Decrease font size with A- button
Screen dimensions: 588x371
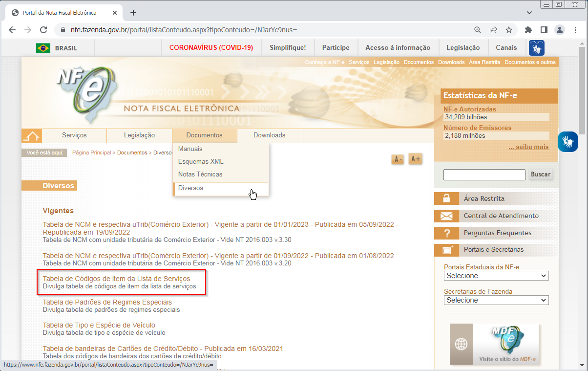pyautogui.click(x=398, y=159)
